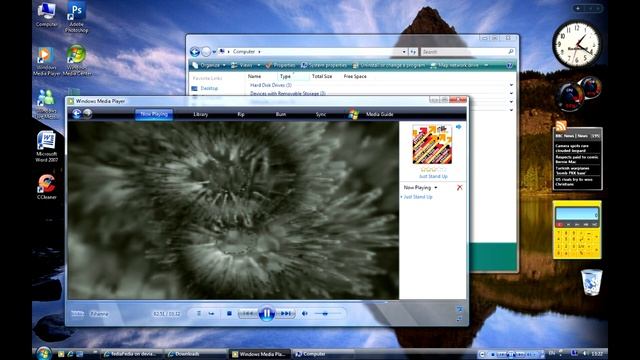Open the Now Playing tab
Viewport: 640px width, 360px height.
pyautogui.click(x=154, y=114)
